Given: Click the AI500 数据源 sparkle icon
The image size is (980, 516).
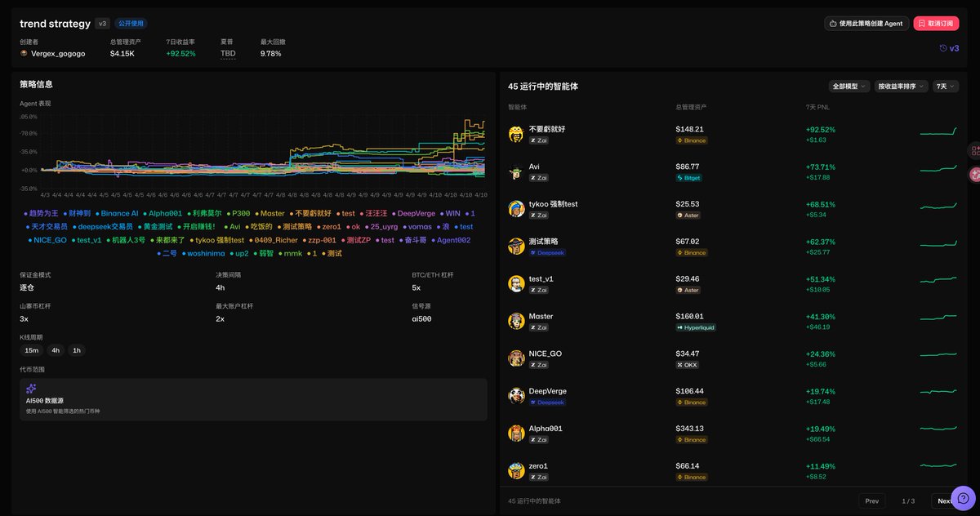Looking at the screenshot, I should 31,389.
